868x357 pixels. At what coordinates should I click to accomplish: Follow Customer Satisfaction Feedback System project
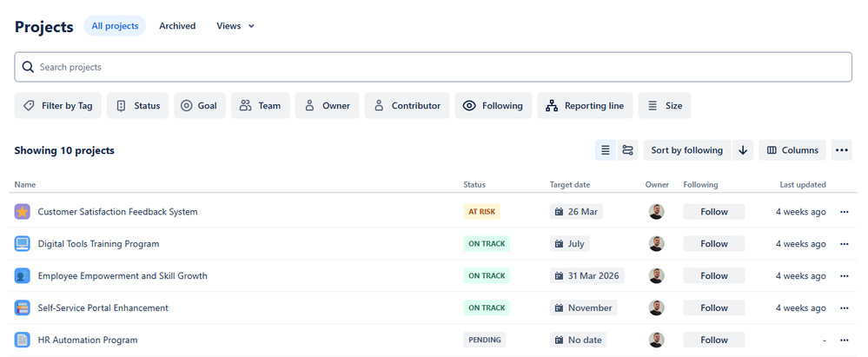[714, 211]
